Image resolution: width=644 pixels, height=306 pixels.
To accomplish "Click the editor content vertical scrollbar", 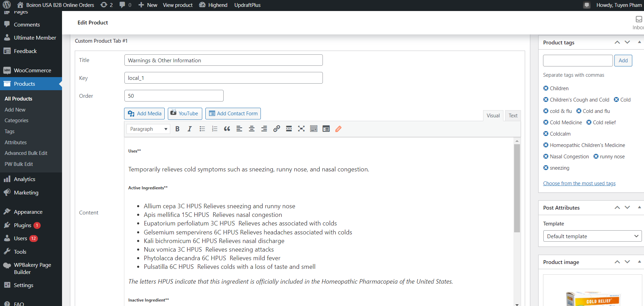I will tap(517, 188).
